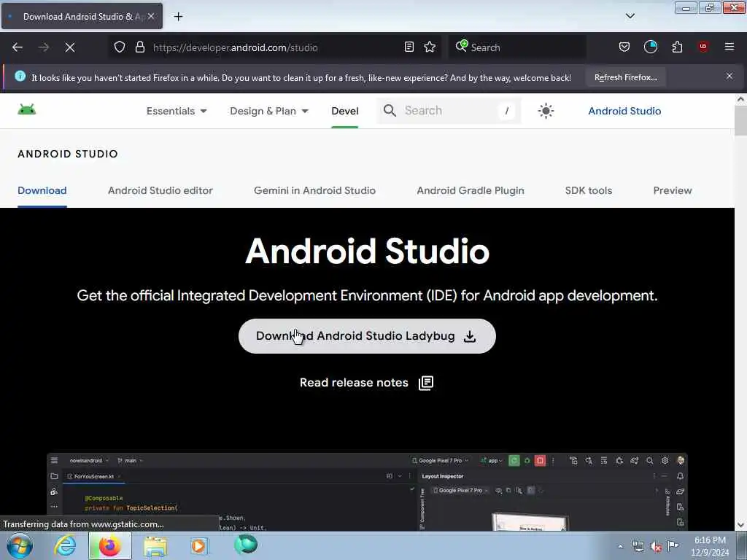The image size is (747, 560).
Task: Click the green round taskbar app icon
Action: point(246,544)
